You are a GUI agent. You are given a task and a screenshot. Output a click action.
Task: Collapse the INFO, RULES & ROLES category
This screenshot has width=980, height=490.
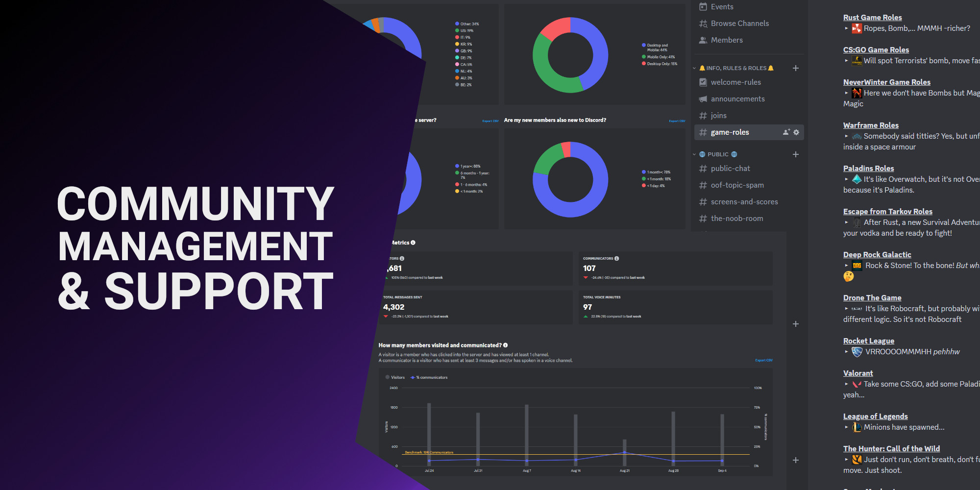coord(694,68)
